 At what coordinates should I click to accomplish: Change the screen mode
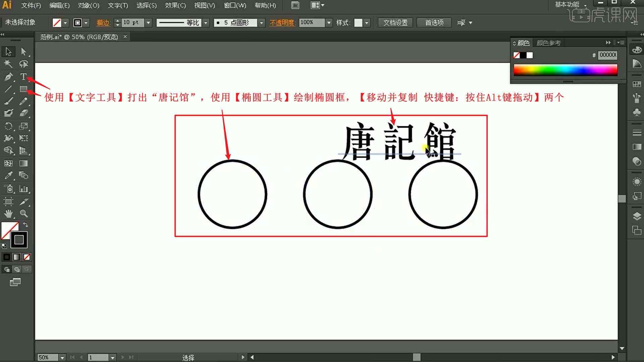pyautogui.click(x=15, y=282)
